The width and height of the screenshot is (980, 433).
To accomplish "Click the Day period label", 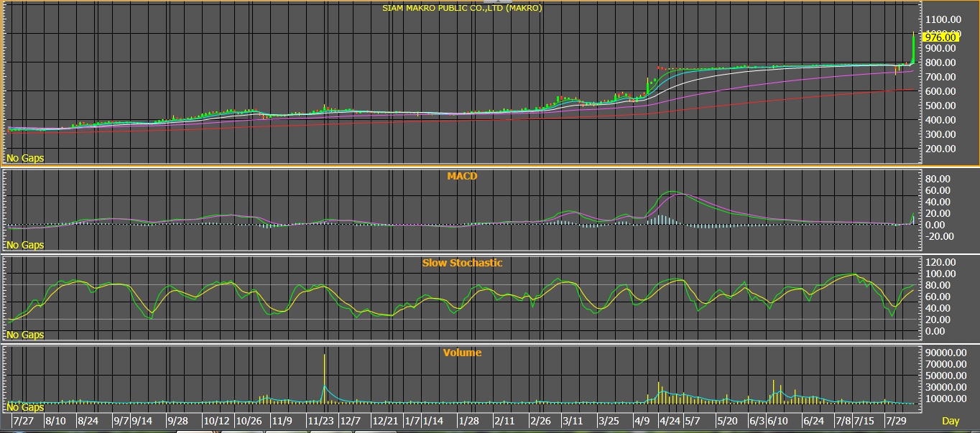I will [x=950, y=420].
